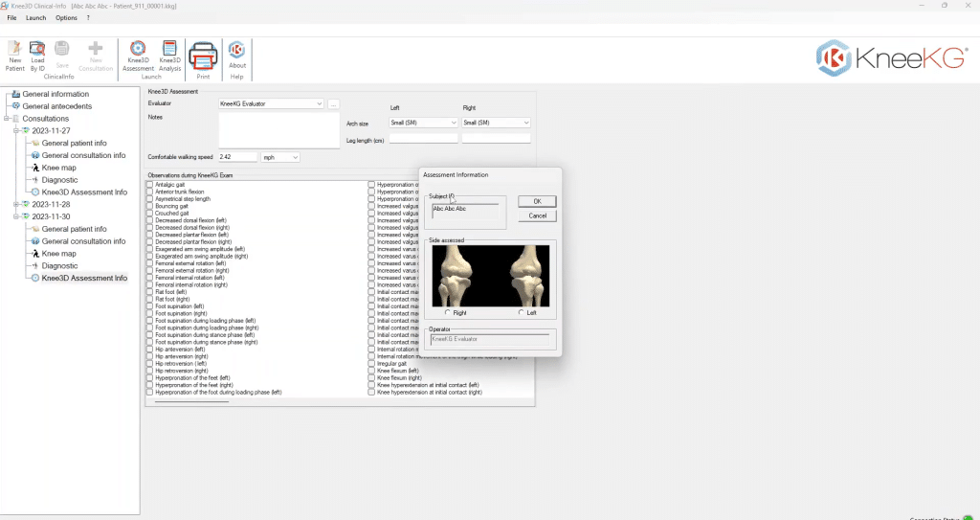980x520 pixels.
Task: Click the 2023-11-30 consultation icon
Action: point(26,216)
